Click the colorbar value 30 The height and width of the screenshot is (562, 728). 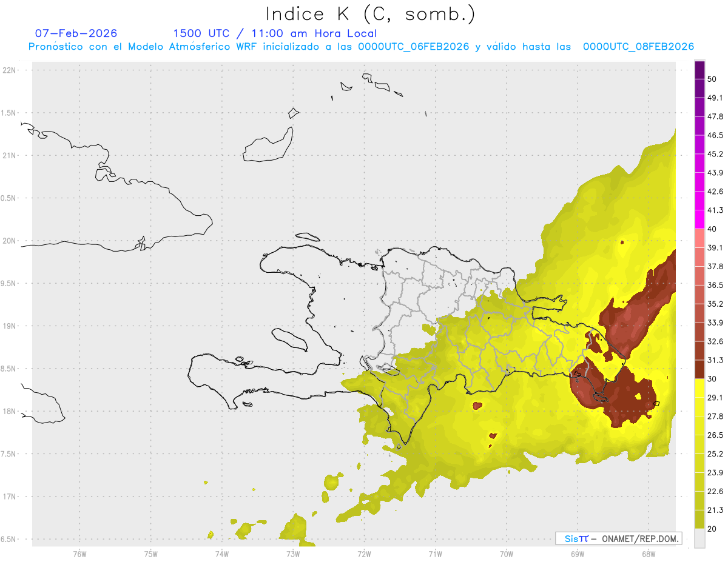[x=712, y=379]
